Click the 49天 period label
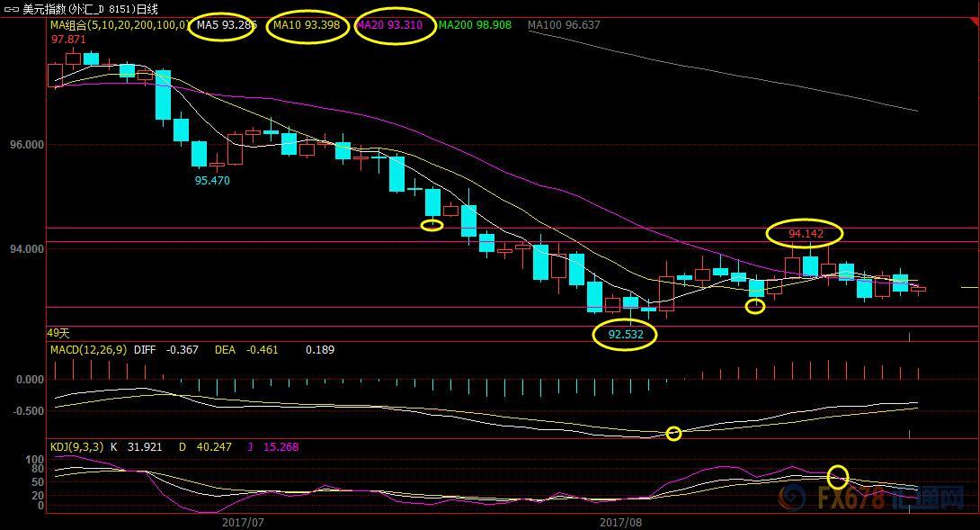The width and height of the screenshot is (980, 530). [x=58, y=333]
